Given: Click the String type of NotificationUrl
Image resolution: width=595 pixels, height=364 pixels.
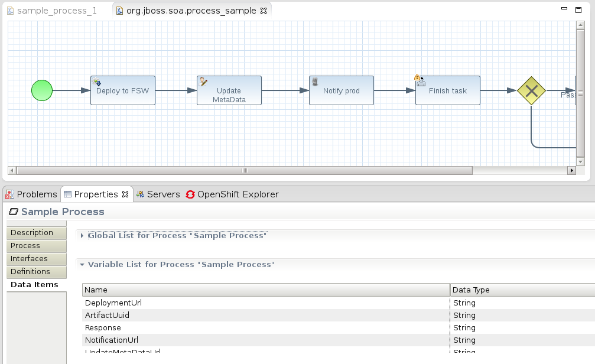Looking at the screenshot, I should pyautogui.click(x=464, y=340).
